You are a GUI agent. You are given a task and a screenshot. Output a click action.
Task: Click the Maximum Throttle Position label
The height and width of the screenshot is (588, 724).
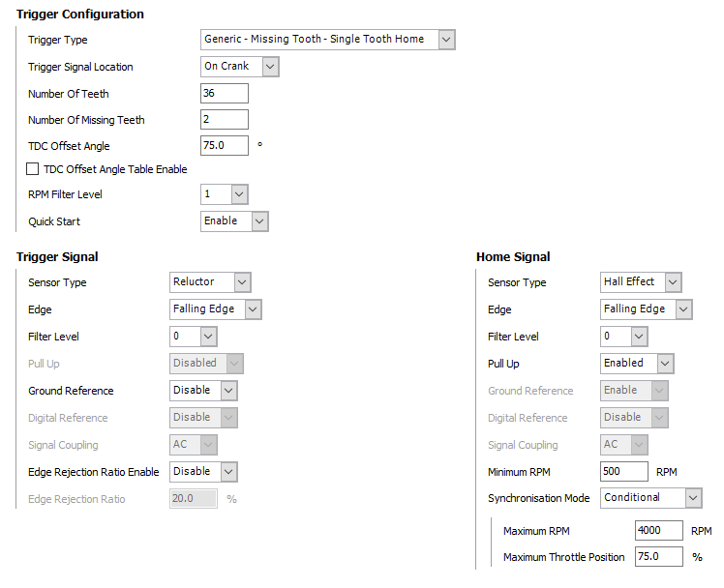[x=563, y=557]
